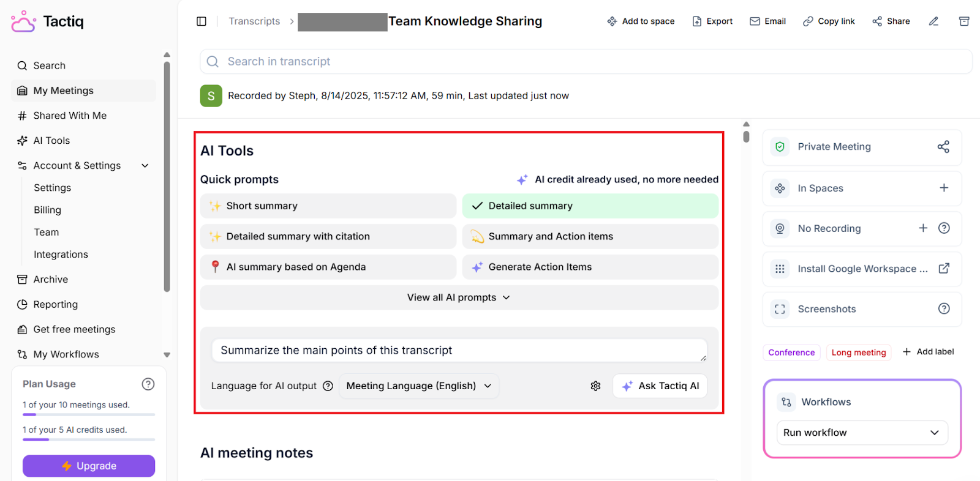Click the Transcripts breadcrumb
The height and width of the screenshot is (481, 980).
(254, 21)
